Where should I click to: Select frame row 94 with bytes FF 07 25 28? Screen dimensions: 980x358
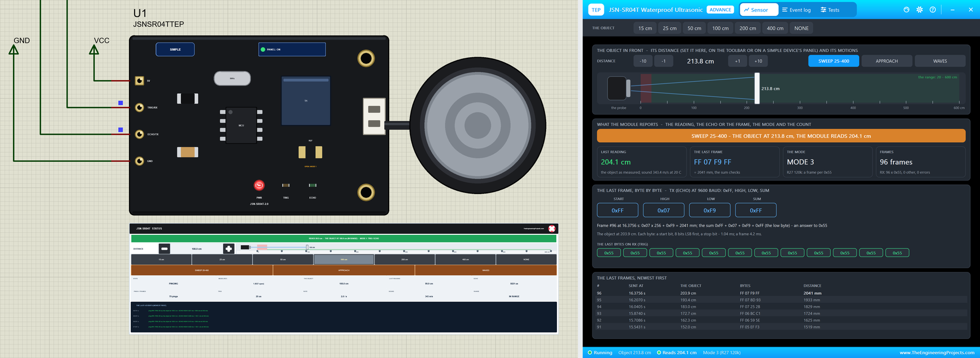coord(781,307)
